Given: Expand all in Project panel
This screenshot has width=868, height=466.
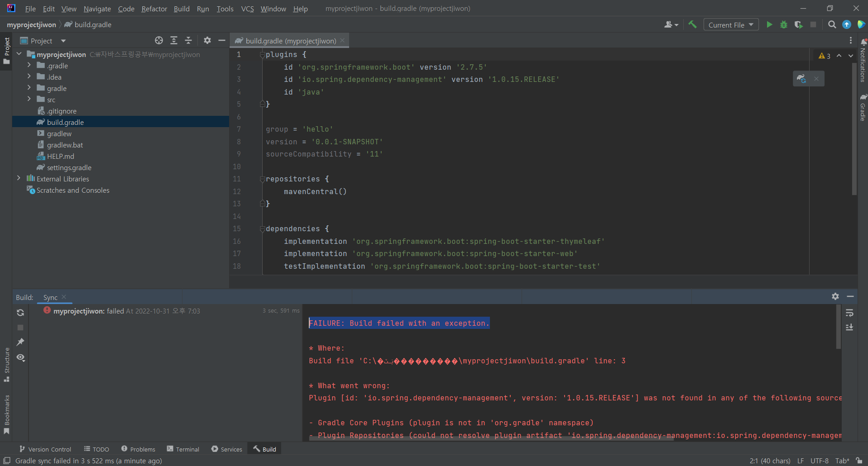Looking at the screenshot, I should 174,40.
